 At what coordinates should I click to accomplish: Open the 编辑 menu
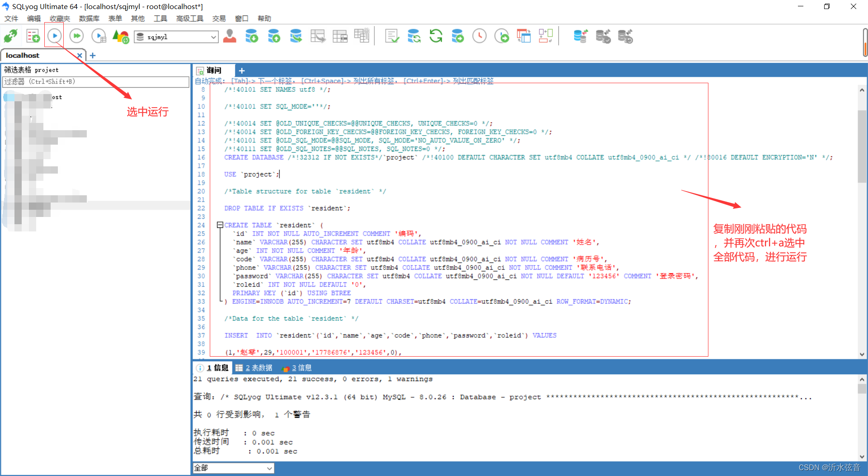click(x=34, y=19)
